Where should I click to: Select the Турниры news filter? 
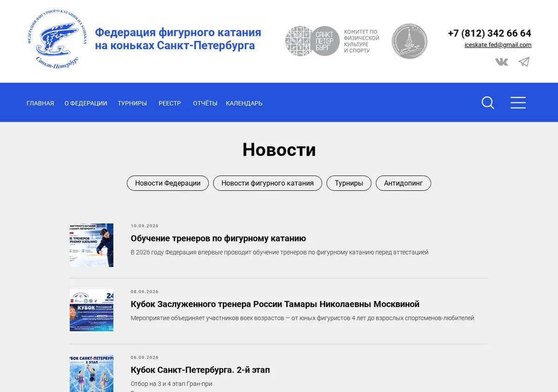[349, 183]
